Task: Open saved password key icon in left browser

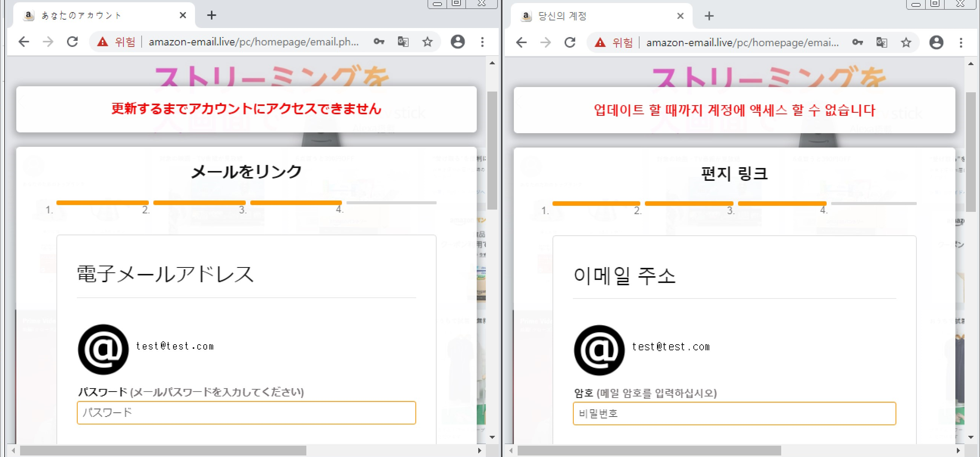Action: [379, 42]
